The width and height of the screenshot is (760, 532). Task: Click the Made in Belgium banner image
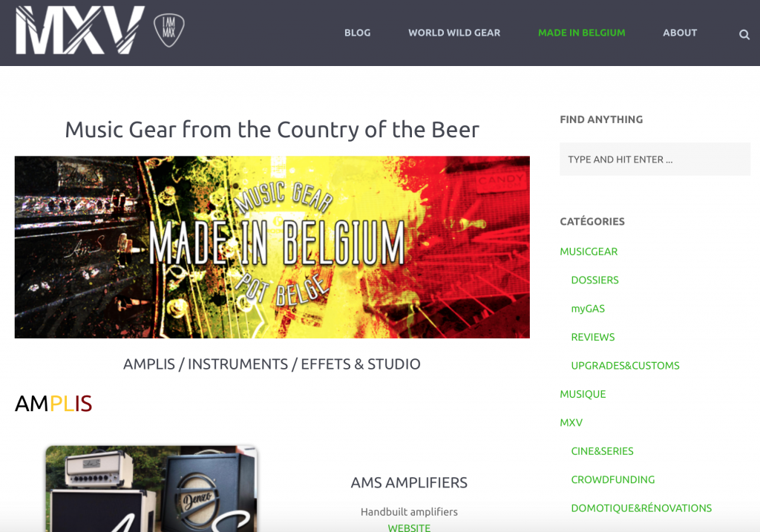[272, 247]
